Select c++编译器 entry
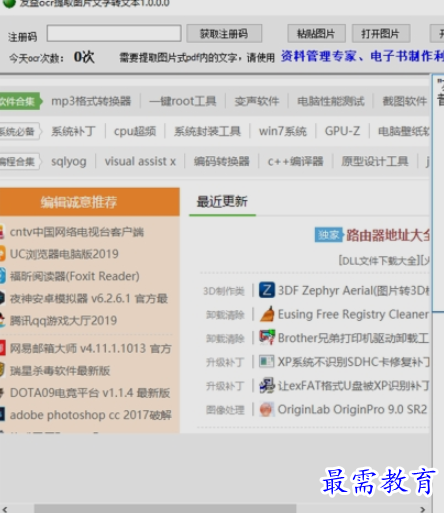Image resolution: width=444 pixels, height=513 pixels. [x=295, y=162]
